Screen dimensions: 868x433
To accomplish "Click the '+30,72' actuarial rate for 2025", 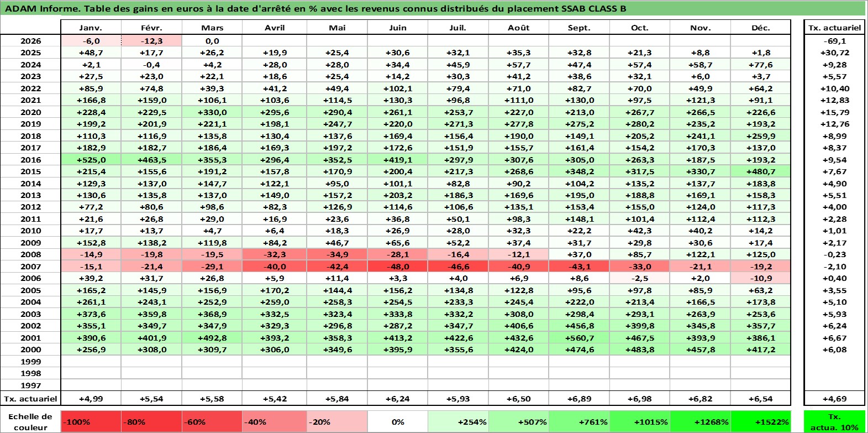I will click(834, 53).
